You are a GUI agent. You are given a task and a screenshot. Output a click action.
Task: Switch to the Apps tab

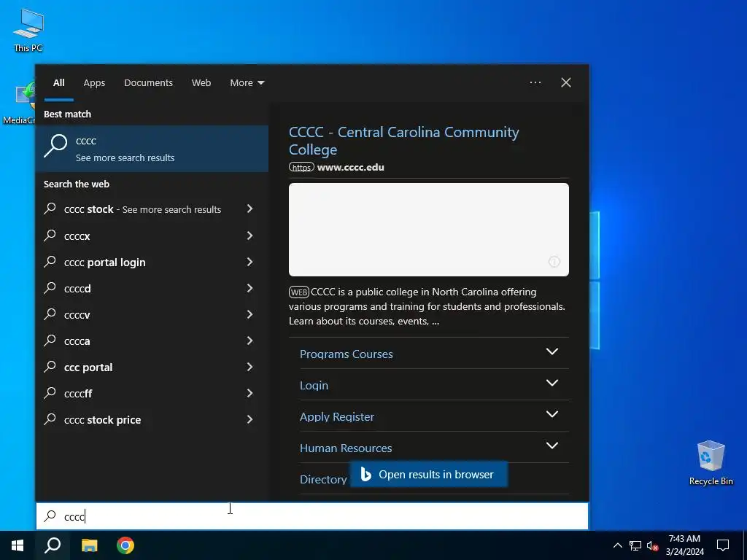(94, 83)
